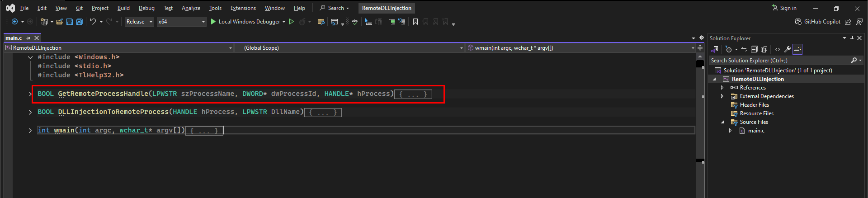Expand the References node
Viewport: 868px width, 198px height.
(x=722, y=88)
